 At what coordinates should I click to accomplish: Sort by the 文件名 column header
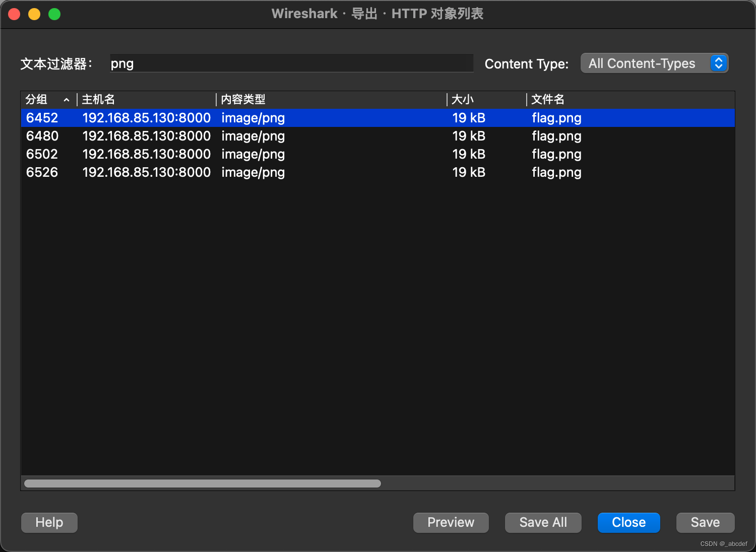(x=631, y=100)
